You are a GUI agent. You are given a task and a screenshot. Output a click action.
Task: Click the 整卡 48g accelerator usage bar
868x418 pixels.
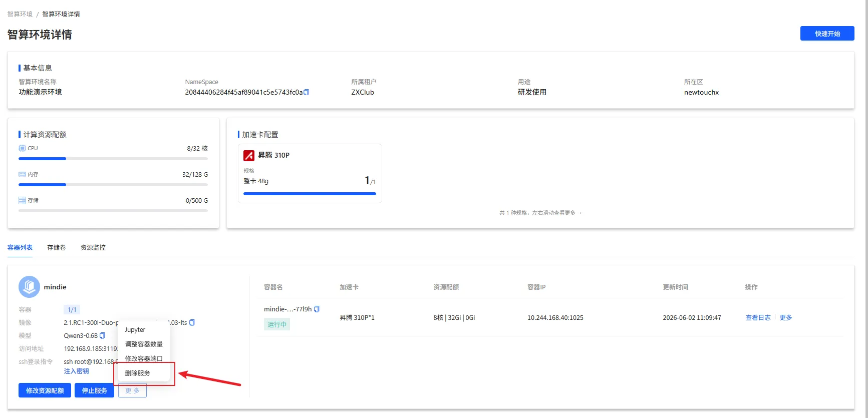(310, 194)
